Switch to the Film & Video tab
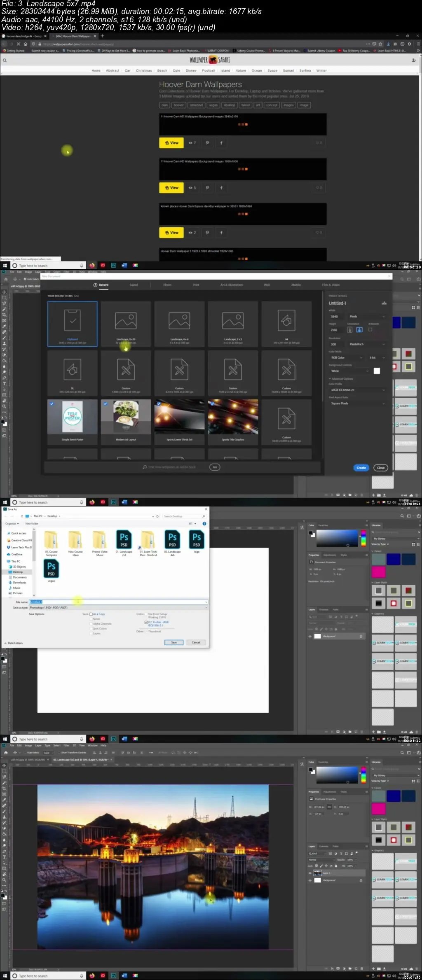 [x=331, y=285]
